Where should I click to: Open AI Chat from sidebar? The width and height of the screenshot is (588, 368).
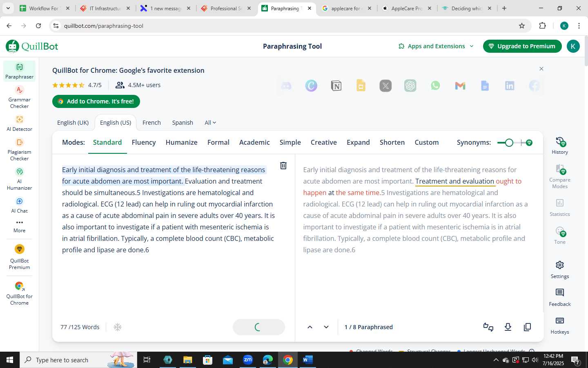[19, 205]
